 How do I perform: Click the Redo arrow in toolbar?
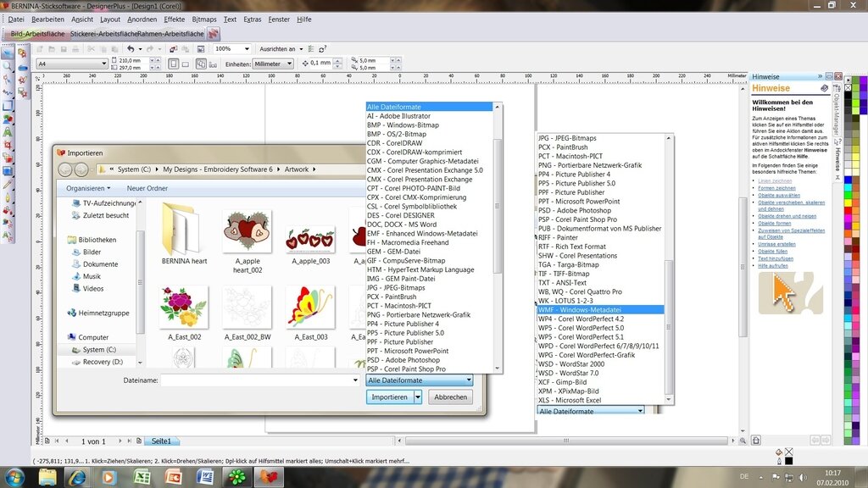pos(150,49)
